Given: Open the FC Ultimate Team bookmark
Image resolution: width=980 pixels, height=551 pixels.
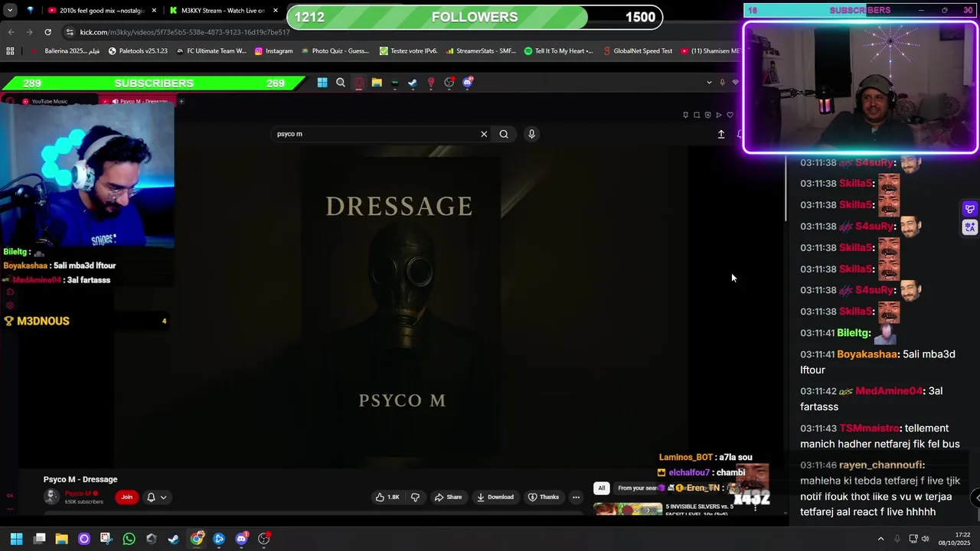Looking at the screenshot, I should pyautogui.click(x=211, y=51).
